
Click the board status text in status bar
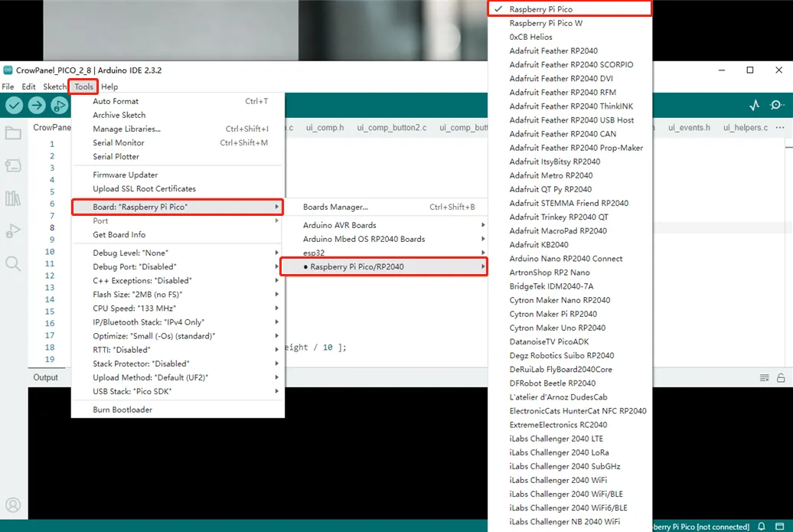point(701,527)
